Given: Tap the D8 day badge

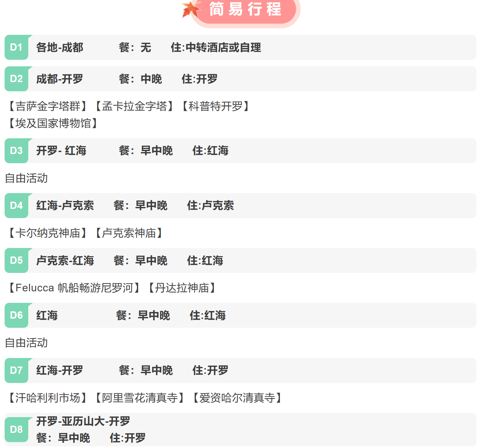Looking at the screenshot, I should point(16,429).
